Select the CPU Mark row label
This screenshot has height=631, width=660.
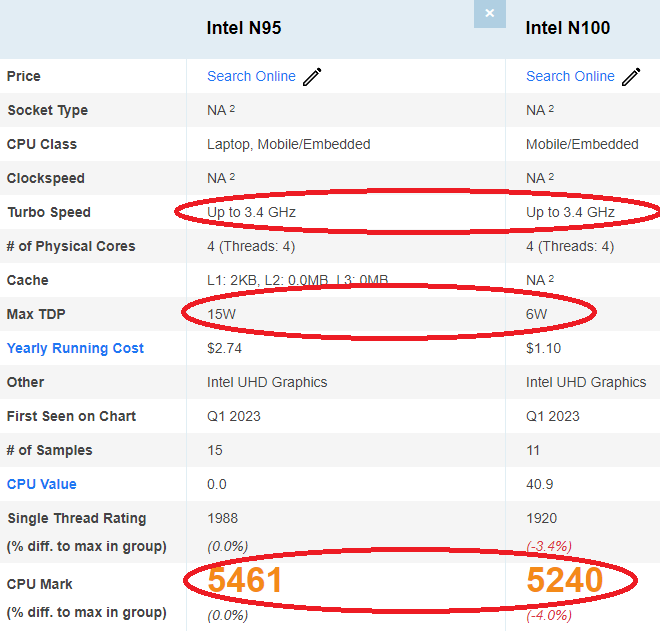[40, 584]
